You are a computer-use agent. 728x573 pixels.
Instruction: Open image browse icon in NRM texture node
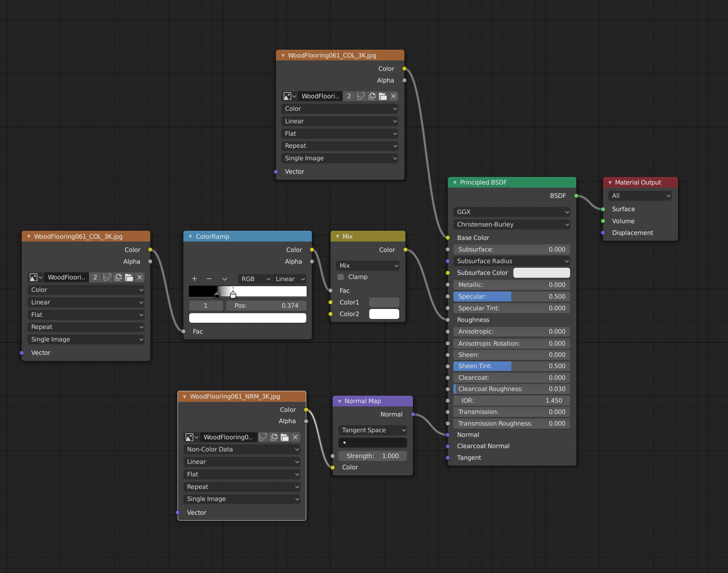[x=191, y=437]
